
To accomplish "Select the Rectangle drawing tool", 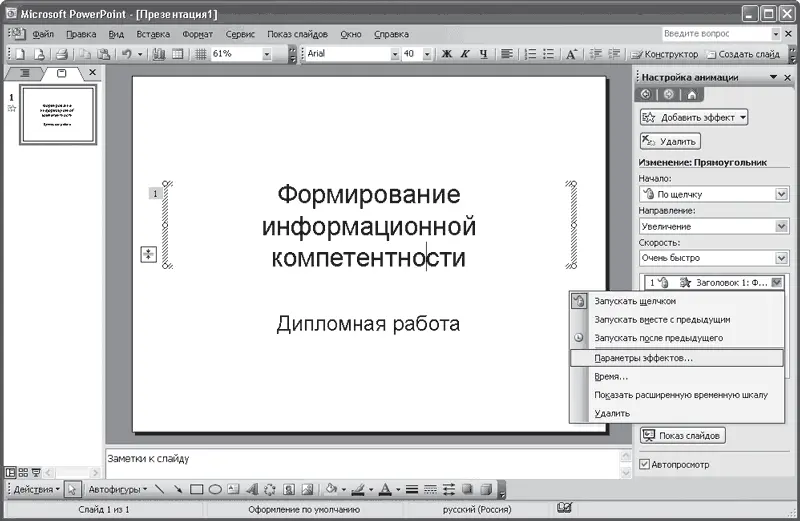I will click(197, 490).
